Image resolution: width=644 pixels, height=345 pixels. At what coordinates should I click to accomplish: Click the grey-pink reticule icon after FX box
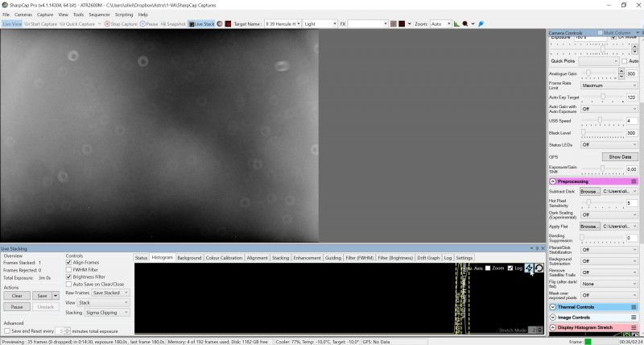pos(394,24)
